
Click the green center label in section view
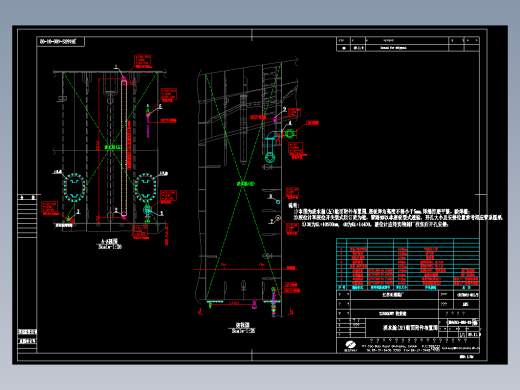(x=113, y=147)
